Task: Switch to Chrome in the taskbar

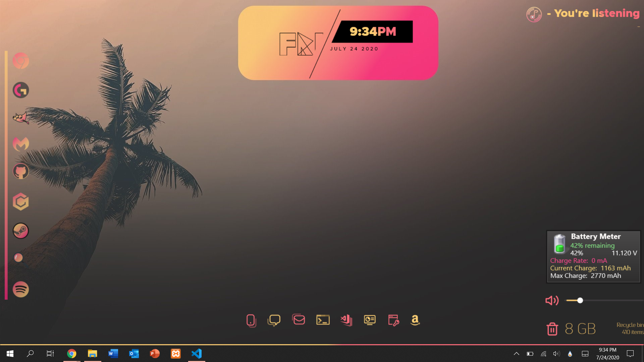Action: (71, 354)
